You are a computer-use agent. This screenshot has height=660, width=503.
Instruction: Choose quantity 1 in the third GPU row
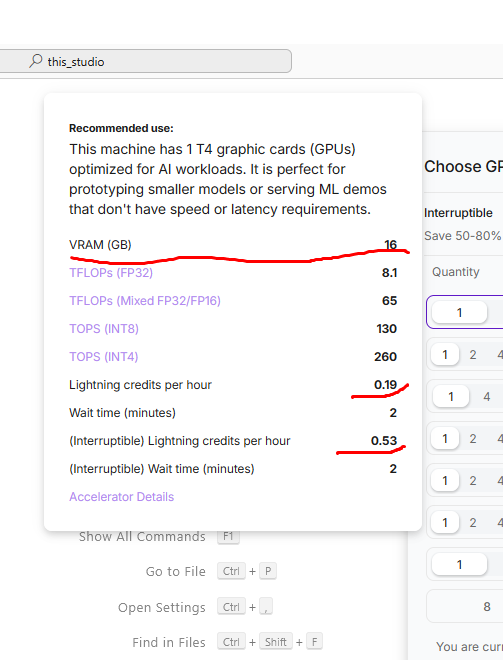pos(451,397)
